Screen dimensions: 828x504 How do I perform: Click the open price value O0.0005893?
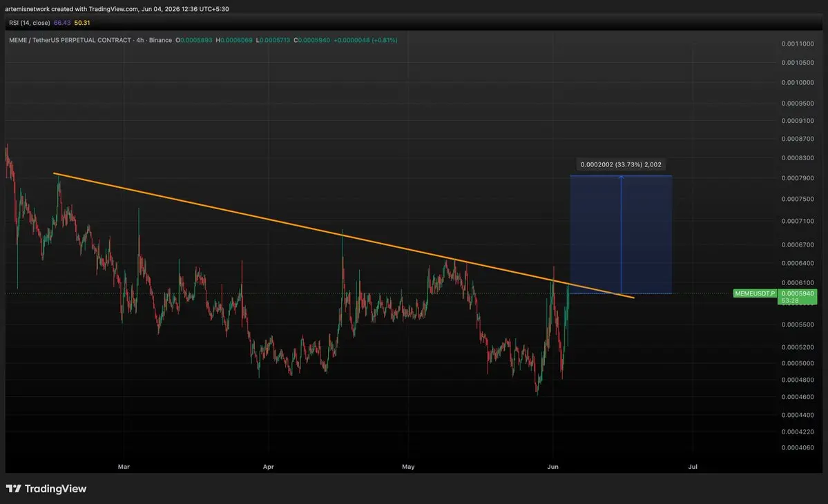[x=194, y=40]
